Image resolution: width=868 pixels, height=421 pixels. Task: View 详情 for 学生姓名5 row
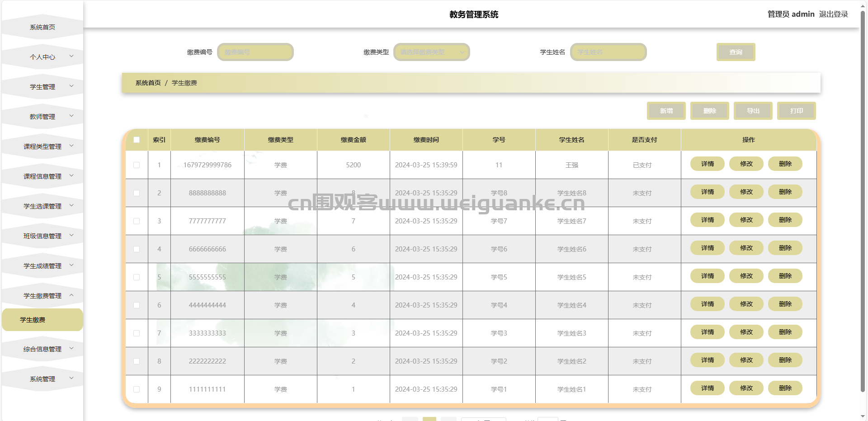click(x=708, y=276)
